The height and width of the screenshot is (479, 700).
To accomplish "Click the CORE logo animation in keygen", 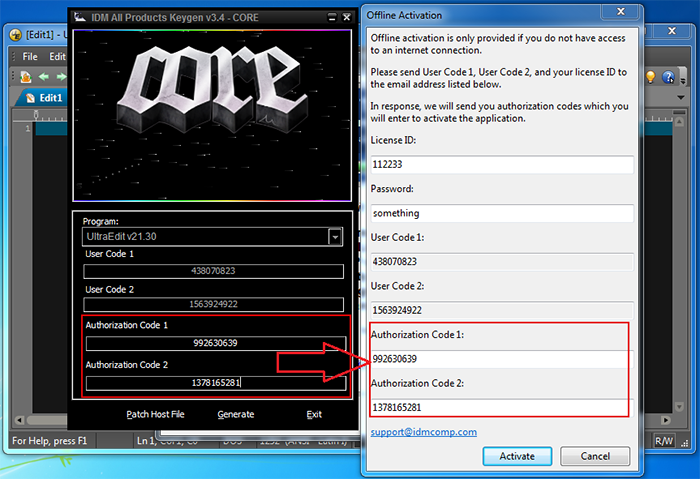I will 212,116.
